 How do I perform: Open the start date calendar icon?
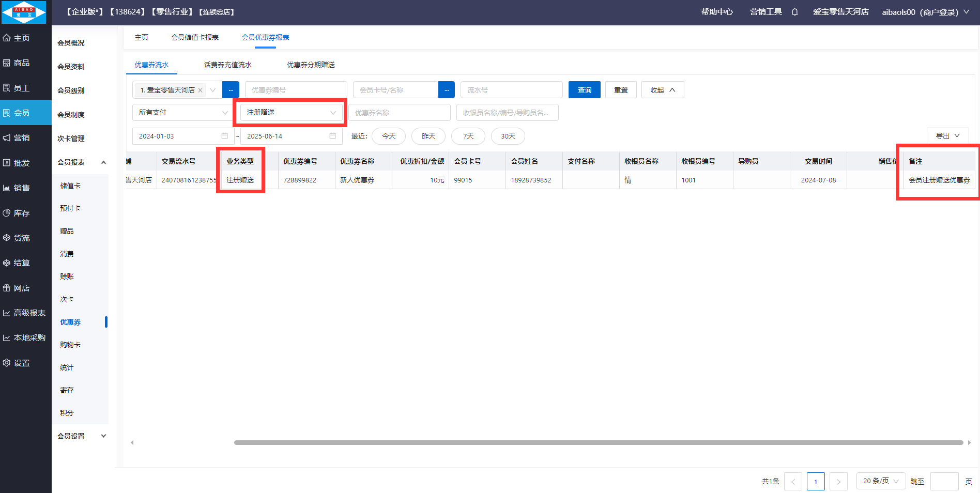[x=224, y=136]
